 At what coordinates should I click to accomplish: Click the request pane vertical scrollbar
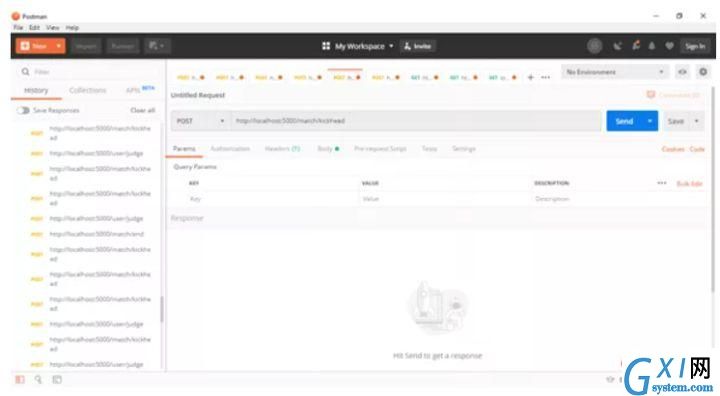(713, 189)
